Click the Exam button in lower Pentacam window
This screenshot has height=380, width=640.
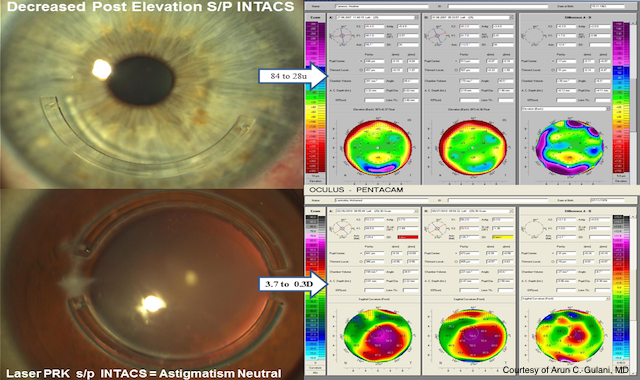[315, 211]
